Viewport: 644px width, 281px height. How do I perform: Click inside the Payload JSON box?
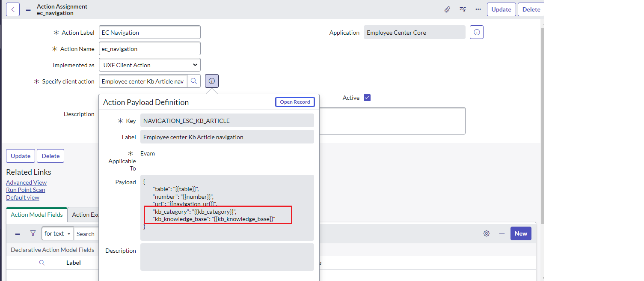click(x=227, y=207)
